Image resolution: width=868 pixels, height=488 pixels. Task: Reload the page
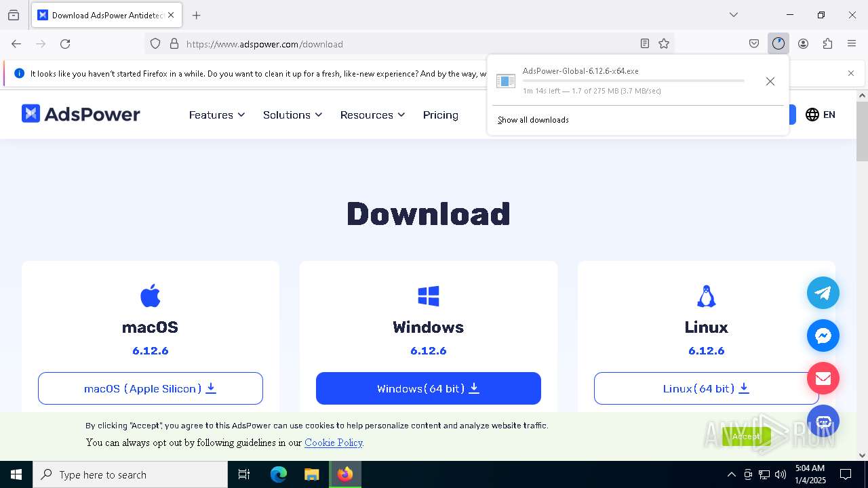[65, 43]
